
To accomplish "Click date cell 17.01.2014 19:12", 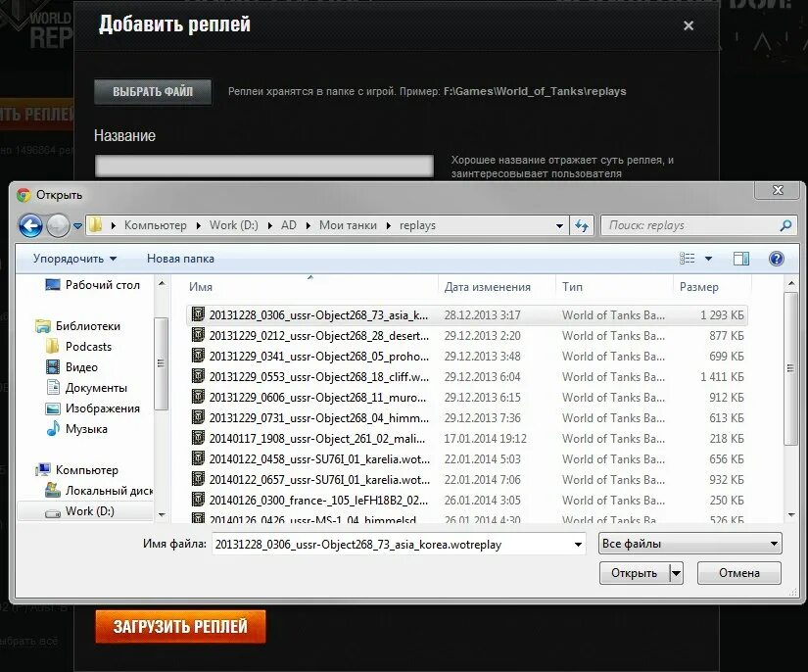I will click(486, 439).
